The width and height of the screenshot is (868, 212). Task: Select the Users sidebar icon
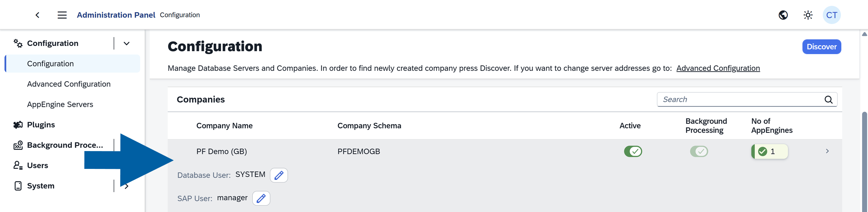point(17,165)
